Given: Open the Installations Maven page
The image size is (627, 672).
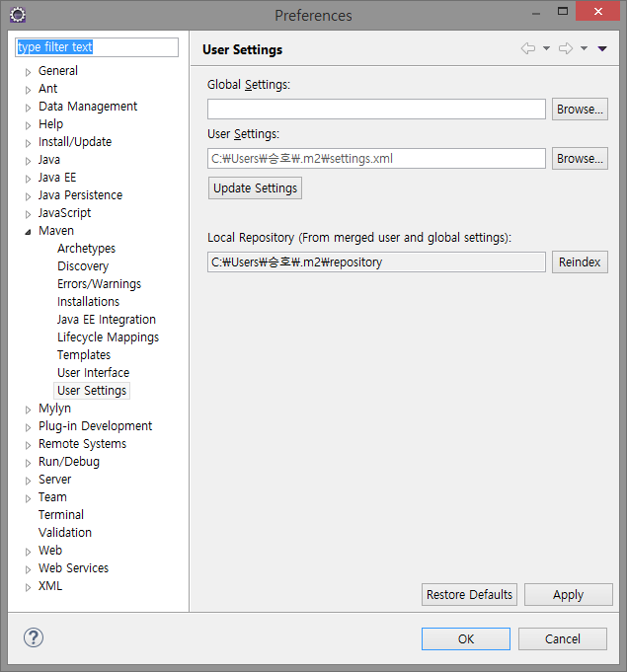Looking at the screenshot, I should [88, 302].
